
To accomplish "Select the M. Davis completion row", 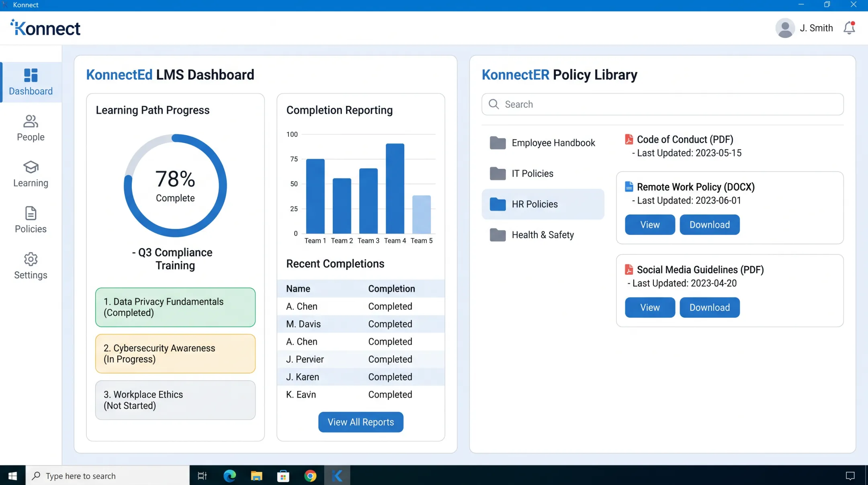I will pyautogui.click(x=361, y=324).
